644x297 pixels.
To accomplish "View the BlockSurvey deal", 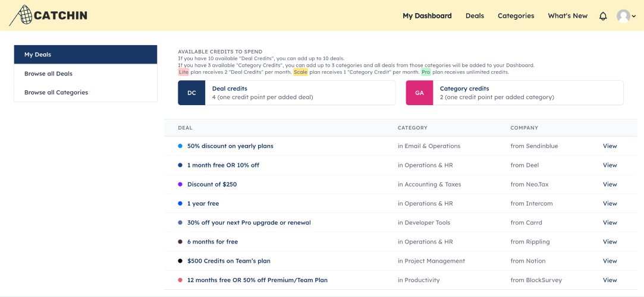I will 610,280.
